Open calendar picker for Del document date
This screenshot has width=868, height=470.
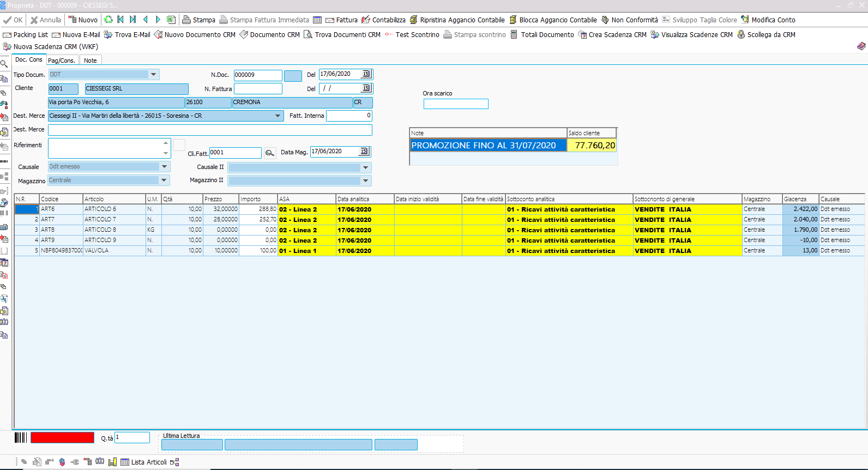[x=366, y=74]
